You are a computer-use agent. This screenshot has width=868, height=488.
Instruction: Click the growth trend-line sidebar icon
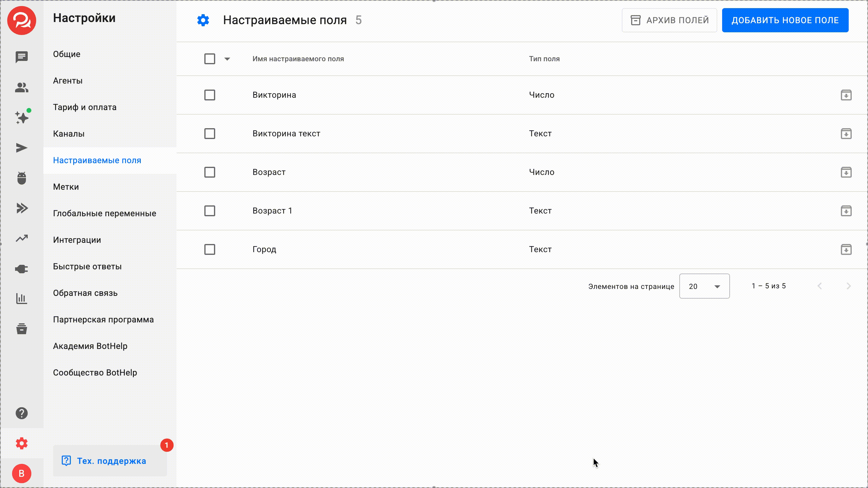[22, 239]
